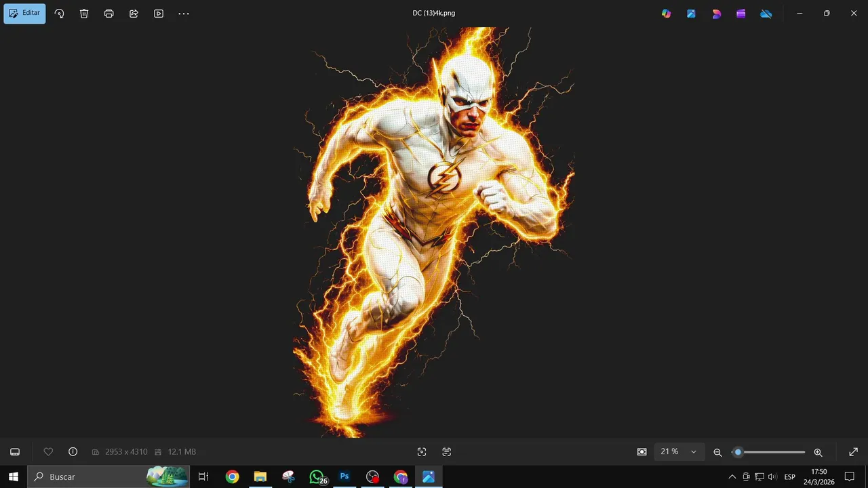This screenshot has height=488, width=868.
Task: Click the ESP language indicator
Action: [x=790, y=477]
